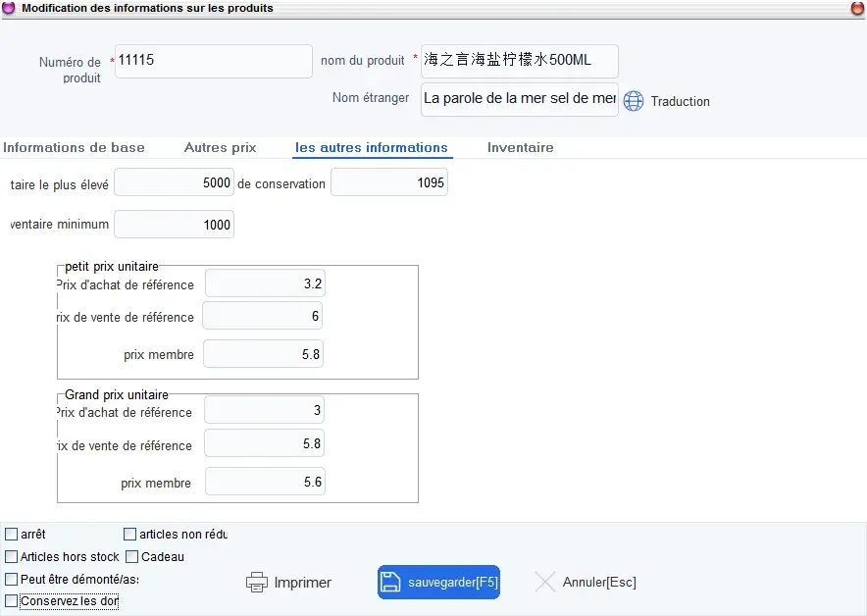The width and height of the screenshot is (867, 616).
Task: Click the Grand prix unitaire group label
Action: click(117, 395)
